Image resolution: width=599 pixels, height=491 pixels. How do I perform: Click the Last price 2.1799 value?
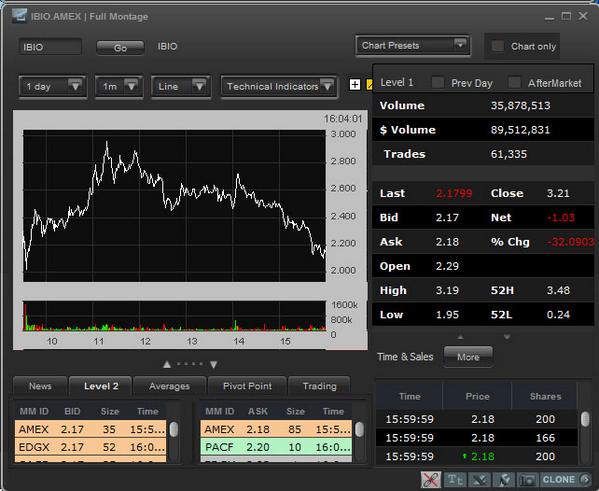coord(454,193)
